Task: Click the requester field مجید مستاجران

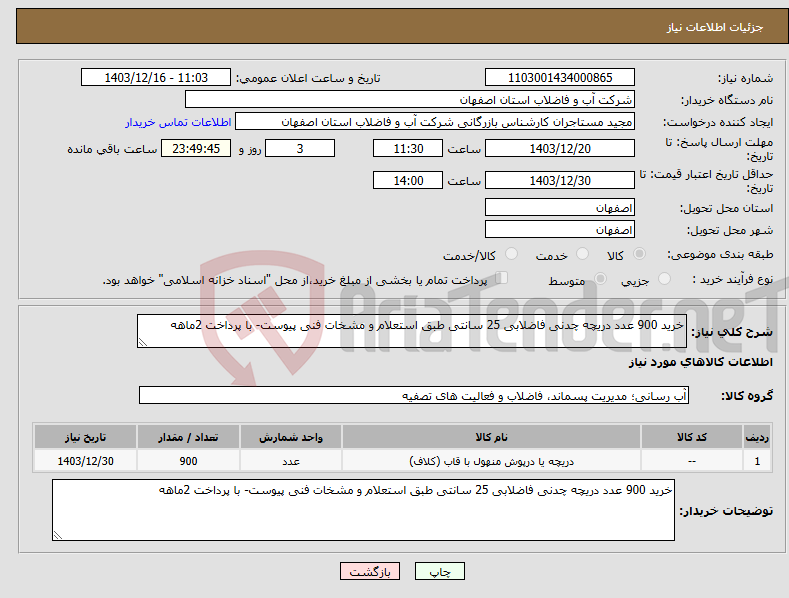Action: coord(435,122)
